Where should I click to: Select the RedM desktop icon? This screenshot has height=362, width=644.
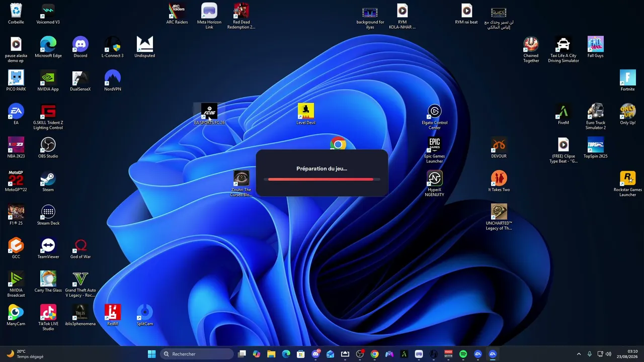click(113, 316)
